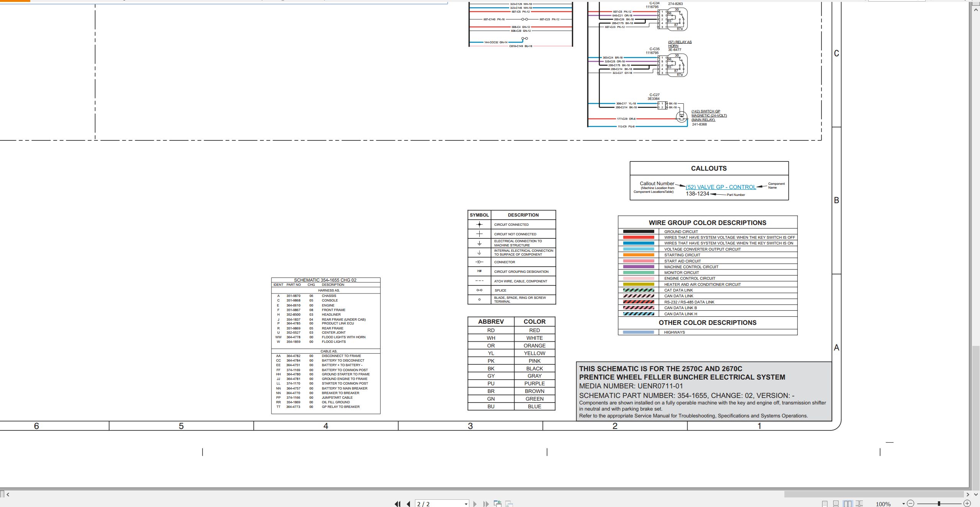
Task: Click the STARTING CIRCUIT legend text
Action: (x=682, y=255)
